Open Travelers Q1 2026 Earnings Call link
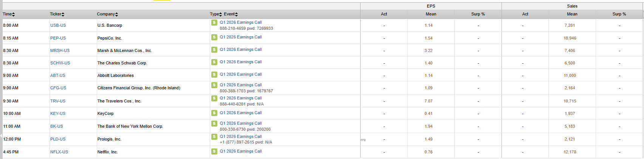Image resolution: width=644 pixels, height=159 pixels. pos(241,98)
